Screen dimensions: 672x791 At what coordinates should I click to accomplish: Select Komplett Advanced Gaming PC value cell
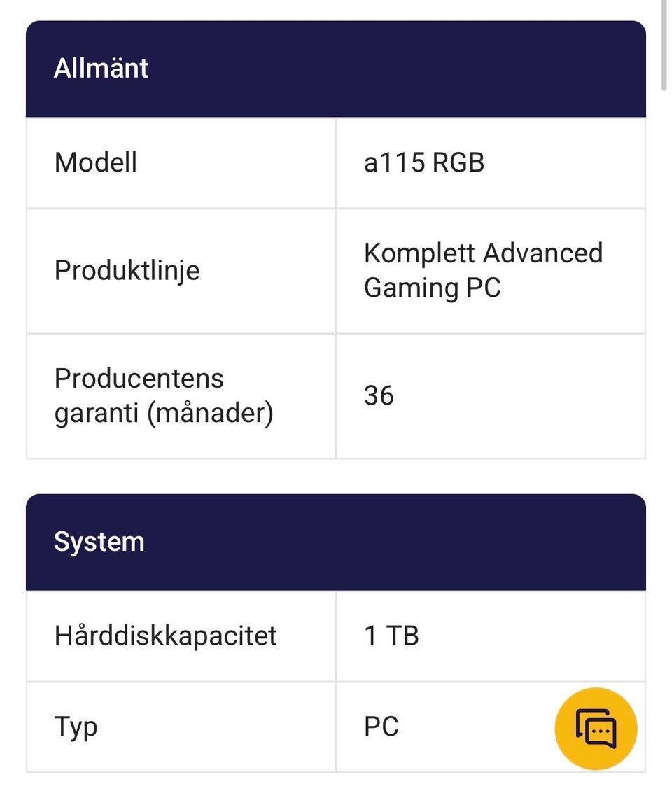point(483,270)
